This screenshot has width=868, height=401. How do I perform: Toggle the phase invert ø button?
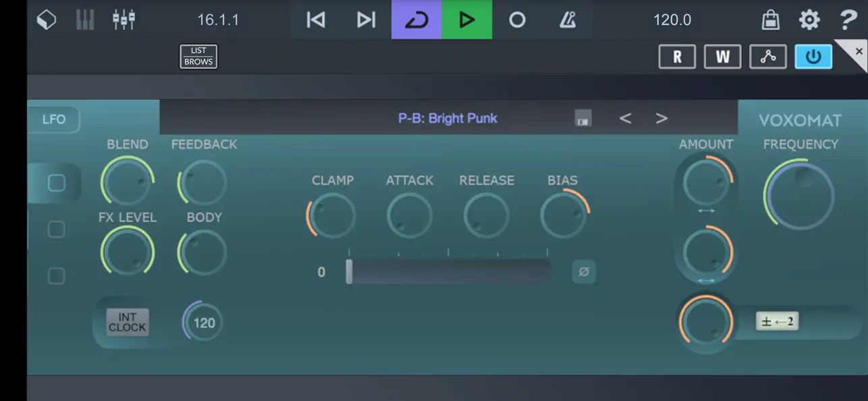tap(584, 272)
